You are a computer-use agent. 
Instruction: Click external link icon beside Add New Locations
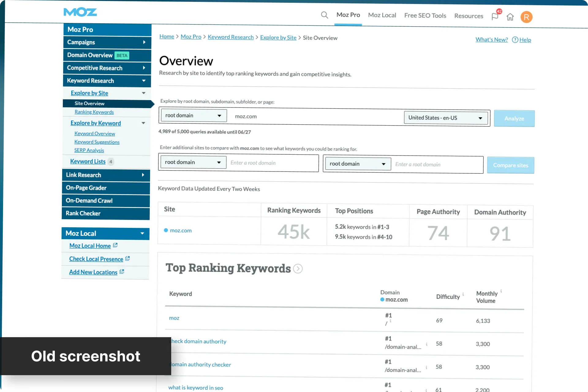click(x=122, y=272)
